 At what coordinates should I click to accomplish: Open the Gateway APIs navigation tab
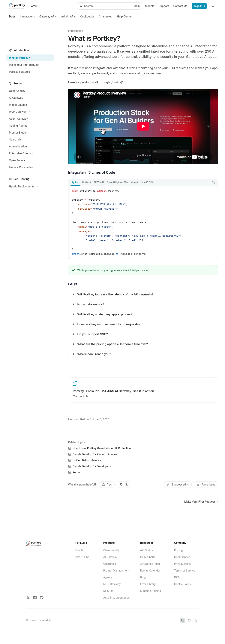point(48,17)
